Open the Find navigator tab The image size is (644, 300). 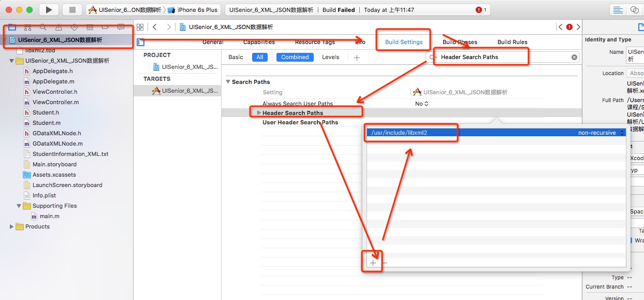pos(43,27)
